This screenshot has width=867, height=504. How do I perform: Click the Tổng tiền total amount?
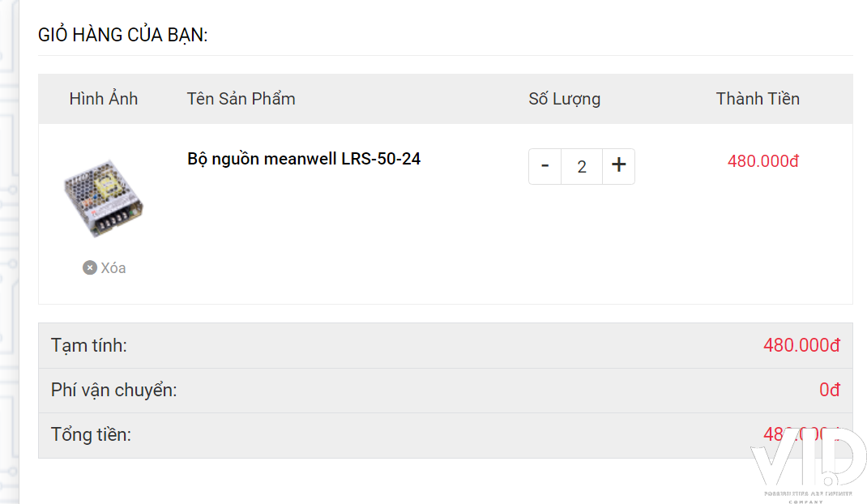click(801, 434)
